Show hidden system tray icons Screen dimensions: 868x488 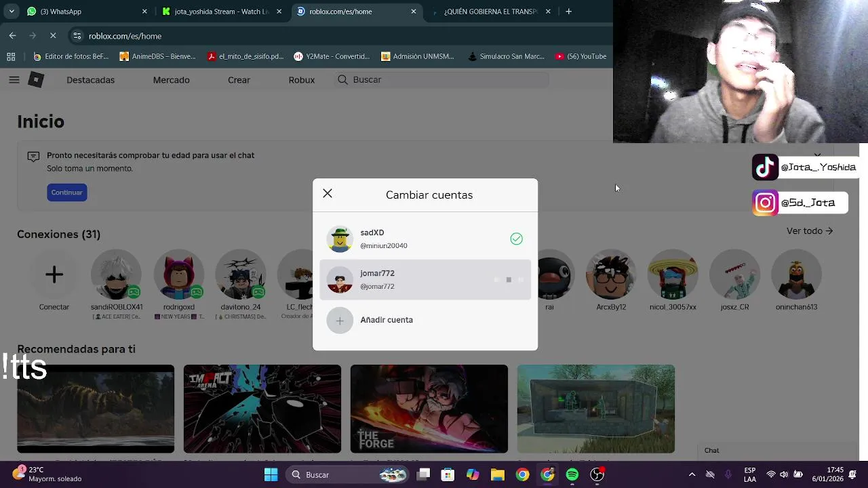pos(692,474)
